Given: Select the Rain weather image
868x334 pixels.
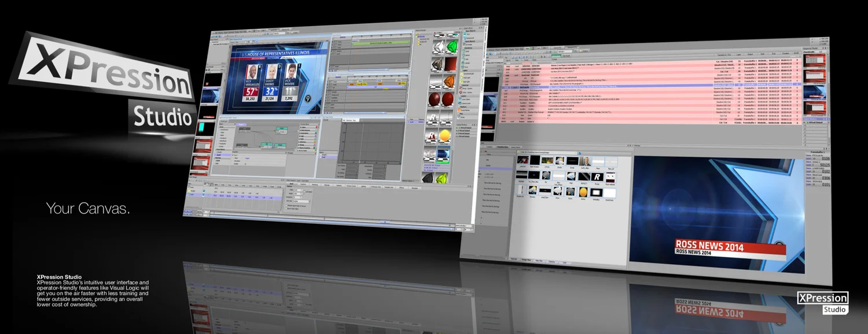Looking at the screenshot, I should 571,176.
